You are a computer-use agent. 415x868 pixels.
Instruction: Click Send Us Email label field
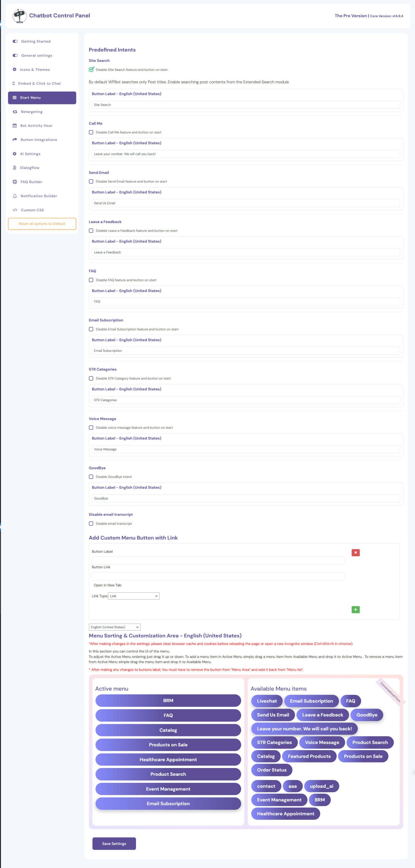click(246, 203)
